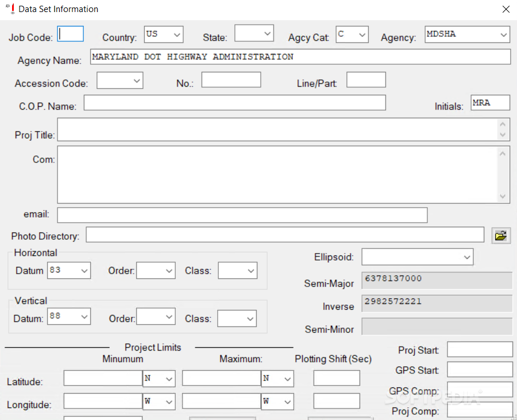Open the minimum Longitude W hemisphere dropdown
Image resolution: width=517 pixels, height=420 pixels.
tap(159, 402)
